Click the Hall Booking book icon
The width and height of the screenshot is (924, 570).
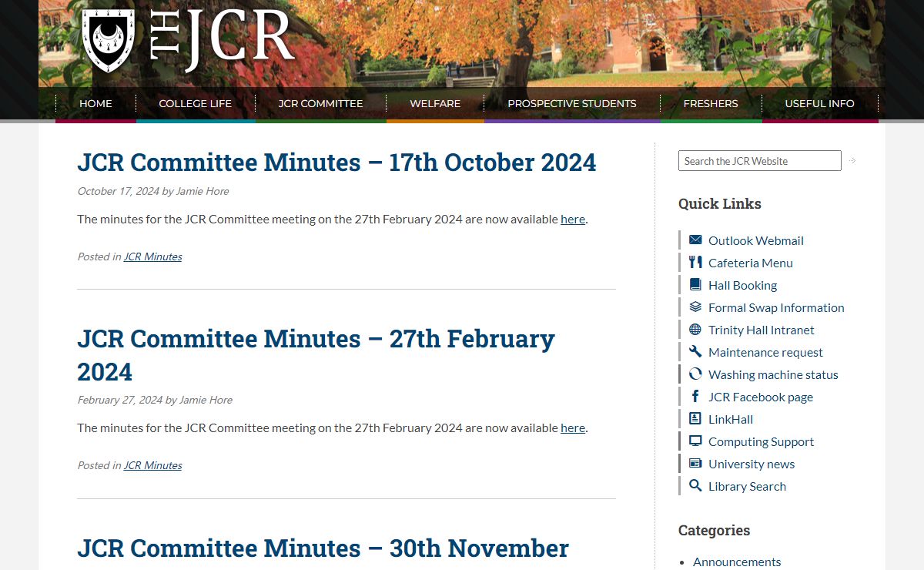tap(695, 284)
